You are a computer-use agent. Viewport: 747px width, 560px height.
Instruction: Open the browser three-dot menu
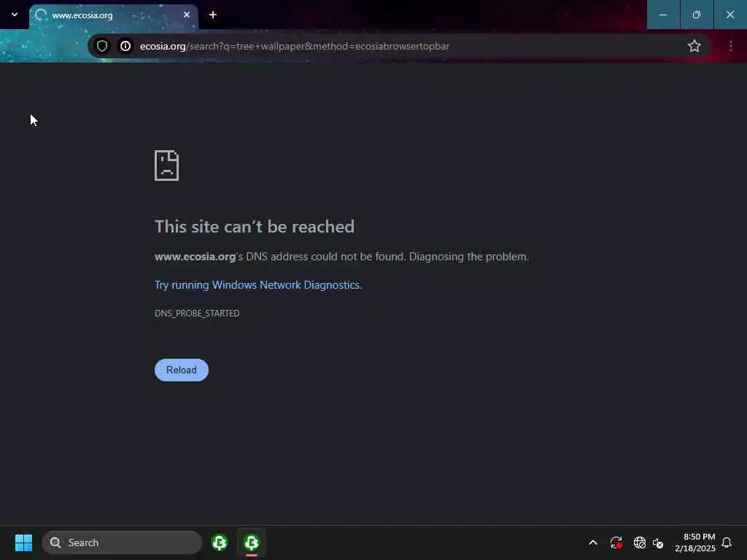(x=731, y=46)
